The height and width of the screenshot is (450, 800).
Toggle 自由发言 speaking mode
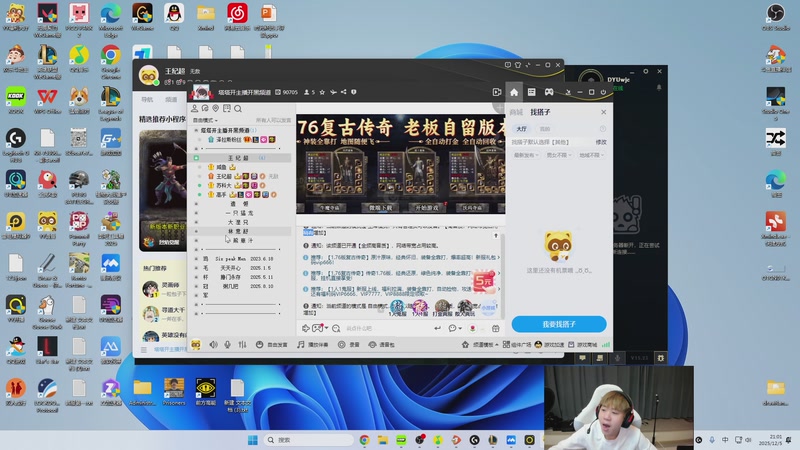click(x=271, y=345)
